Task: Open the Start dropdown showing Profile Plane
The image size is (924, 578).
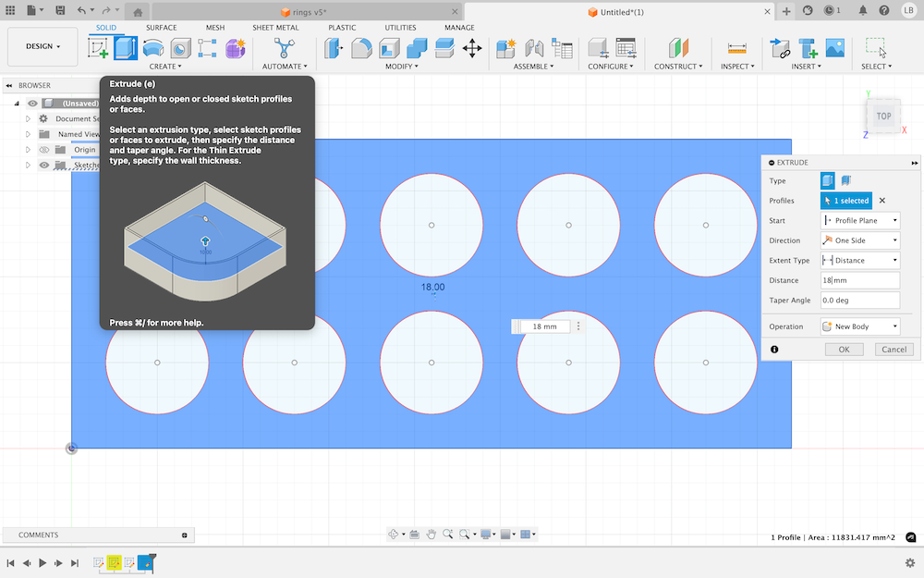Action: 860,221
